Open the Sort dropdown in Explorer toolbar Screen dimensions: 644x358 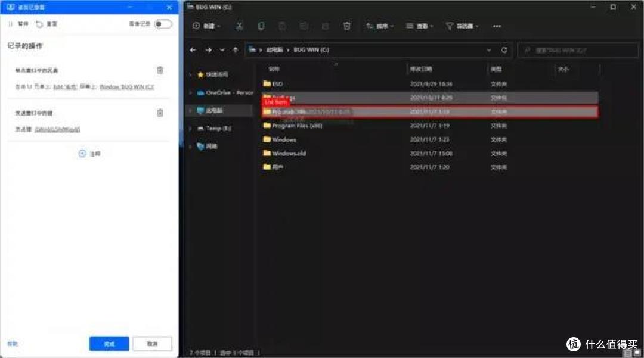380,26
